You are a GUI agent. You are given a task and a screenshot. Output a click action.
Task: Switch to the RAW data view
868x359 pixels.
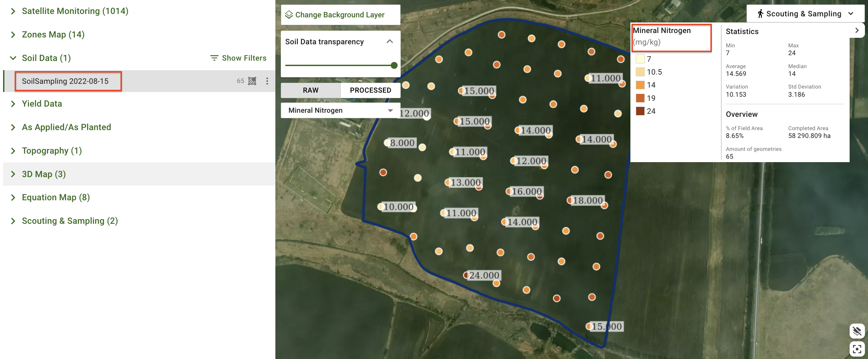310,90
